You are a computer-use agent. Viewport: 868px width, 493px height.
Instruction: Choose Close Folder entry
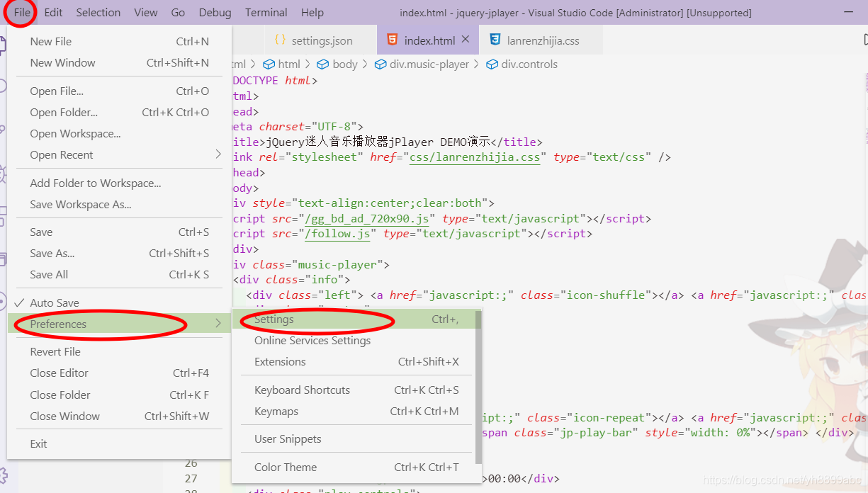coord(119,395)
